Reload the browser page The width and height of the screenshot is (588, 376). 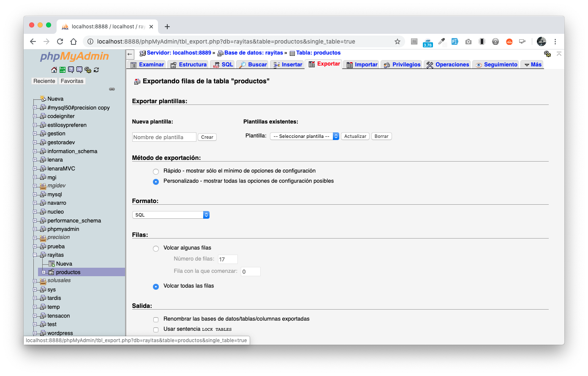coord(60,41)
